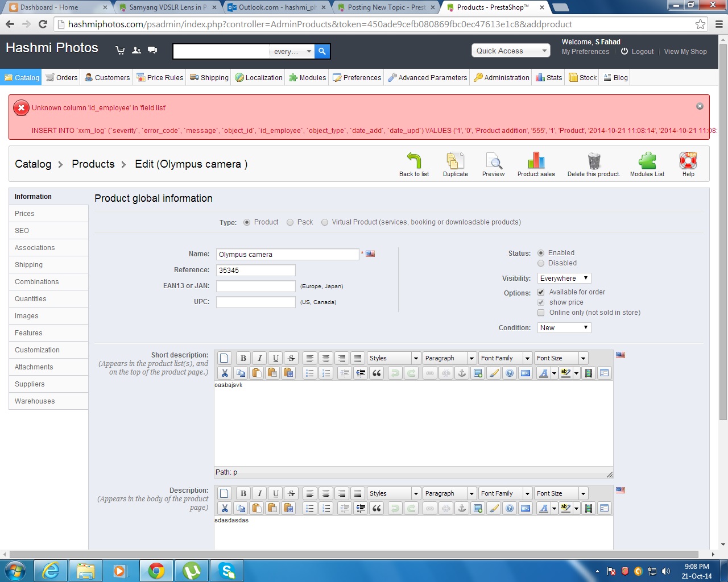Switch to the Prices tab

pos(48,214)
